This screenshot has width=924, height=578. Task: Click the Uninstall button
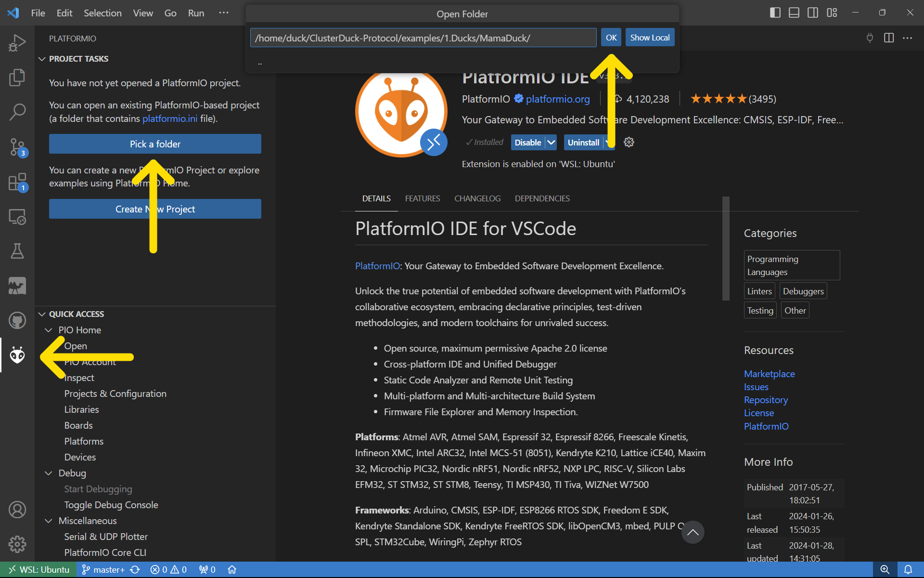point(583,142)
